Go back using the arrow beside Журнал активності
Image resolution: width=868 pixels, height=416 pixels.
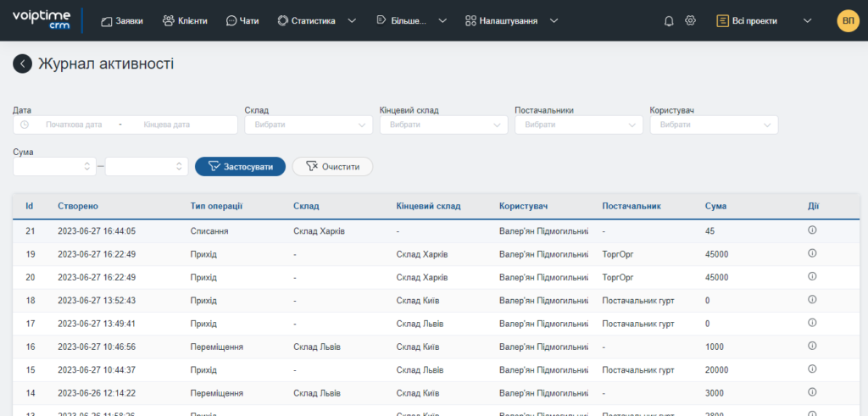(22, 64)
